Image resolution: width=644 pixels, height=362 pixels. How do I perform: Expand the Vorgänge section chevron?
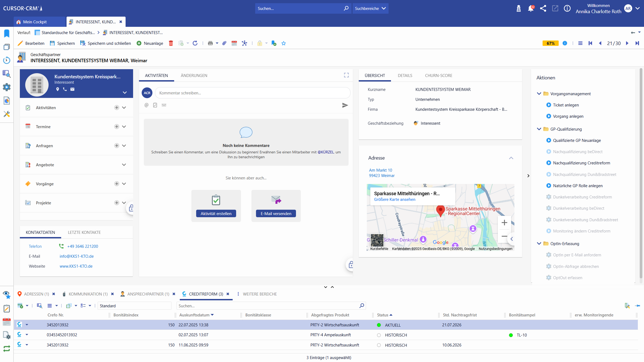124,184
